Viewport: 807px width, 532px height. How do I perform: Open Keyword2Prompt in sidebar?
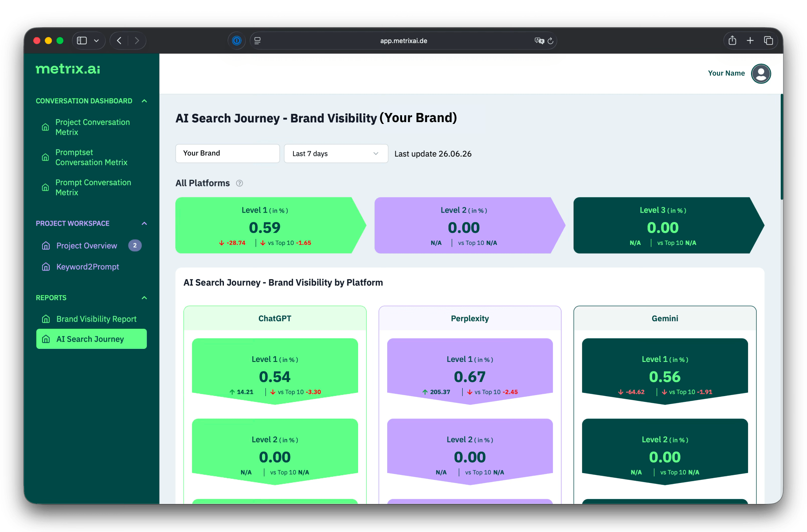[88, 267]
